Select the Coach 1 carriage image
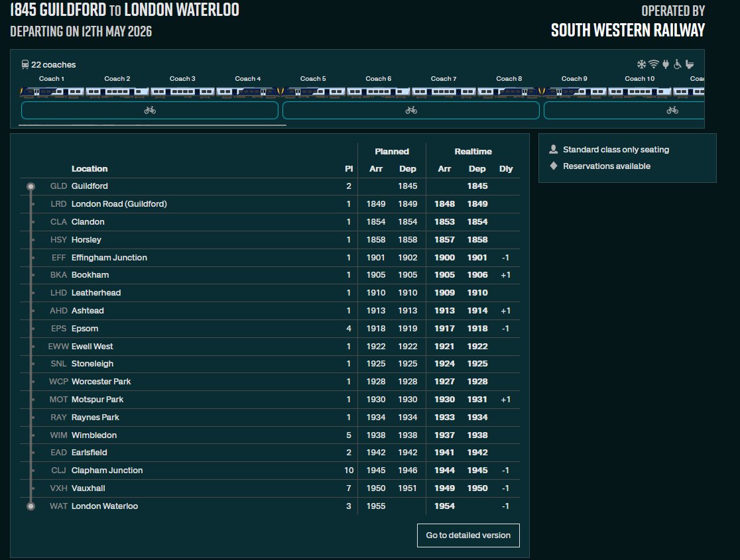740x560 pixels. 52,91
